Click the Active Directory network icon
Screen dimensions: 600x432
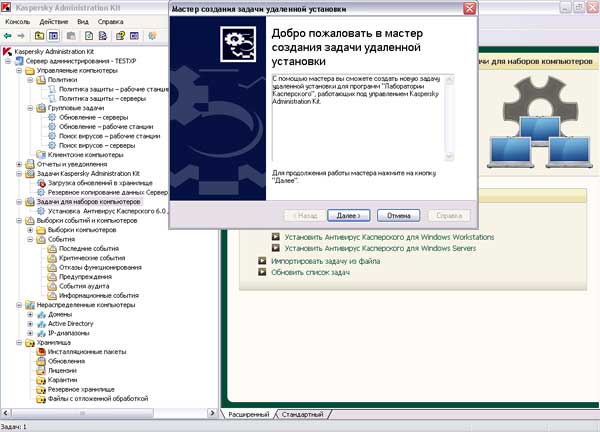(41, 324)
